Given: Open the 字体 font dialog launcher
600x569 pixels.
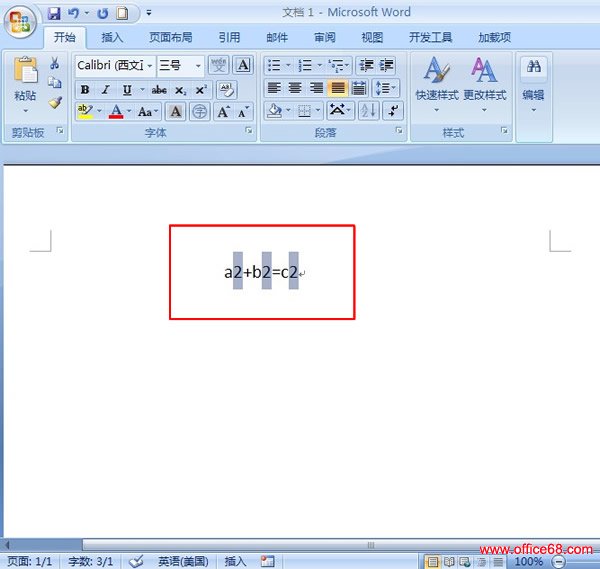Looking at the screenshot, I should click(x=249, y=131).
